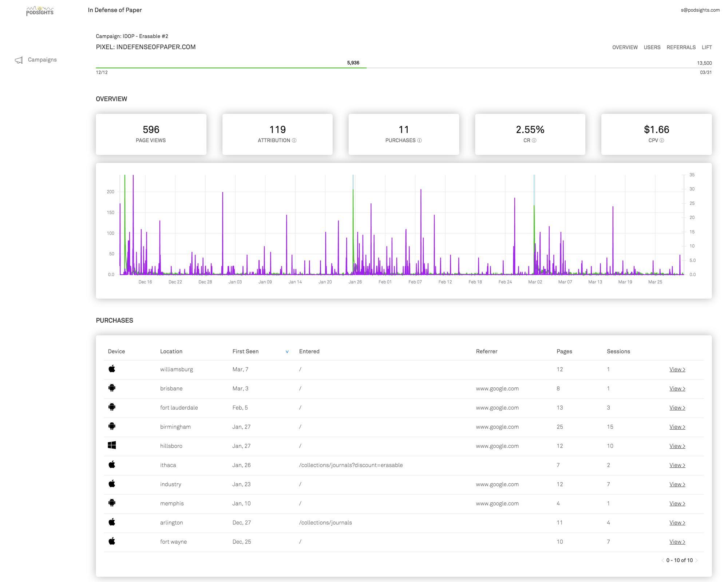Click the First Seen sort chevron
Screen dimensions: 728x582
287,351
